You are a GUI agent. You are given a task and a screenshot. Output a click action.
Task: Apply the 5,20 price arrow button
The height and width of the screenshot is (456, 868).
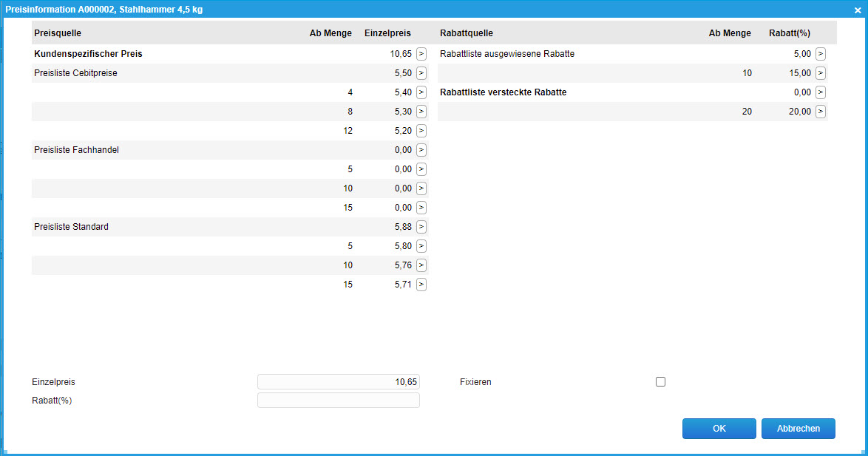pyautogui.click(x=421, y=131)
